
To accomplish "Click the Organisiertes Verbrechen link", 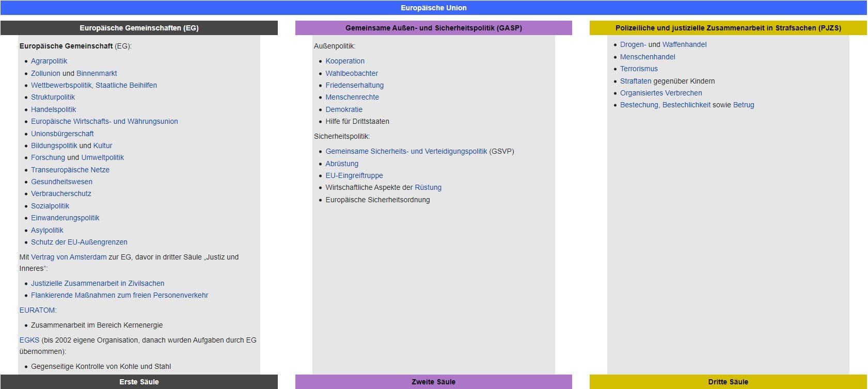I will (661, 93).
